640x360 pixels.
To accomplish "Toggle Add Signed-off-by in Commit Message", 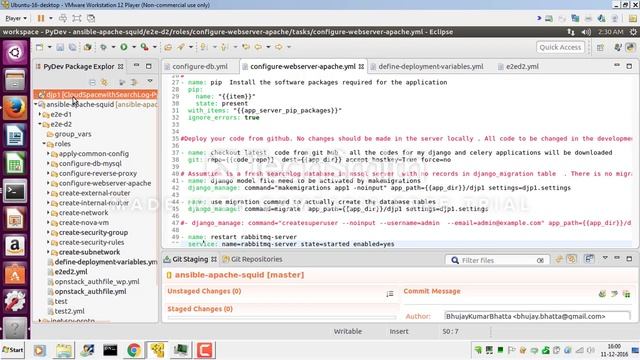I will 614,293.
